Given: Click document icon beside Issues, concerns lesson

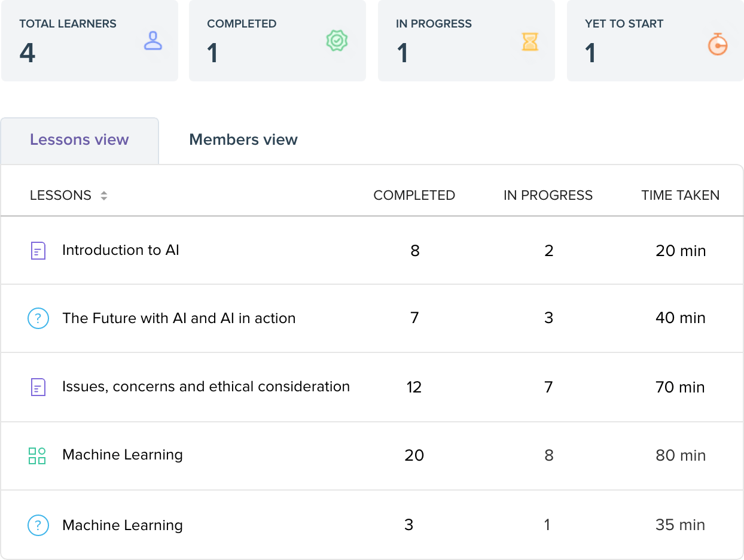Looking at the screenshot, I should (x=38, y=387).
